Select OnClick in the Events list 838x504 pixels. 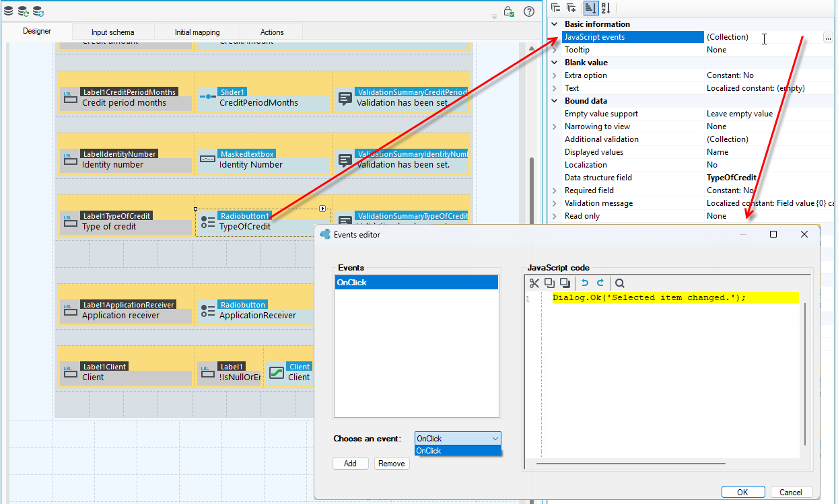[x=417, y=283]
